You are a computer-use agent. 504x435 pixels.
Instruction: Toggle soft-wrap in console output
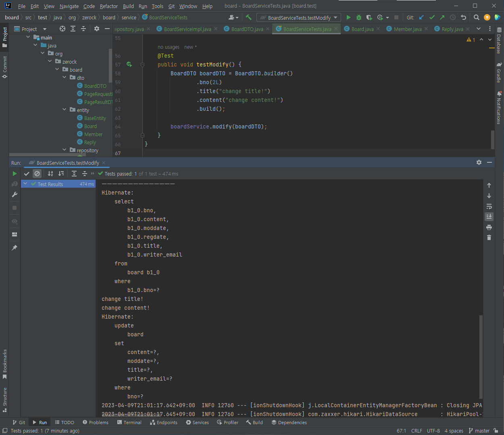click(x=489, y=206)
